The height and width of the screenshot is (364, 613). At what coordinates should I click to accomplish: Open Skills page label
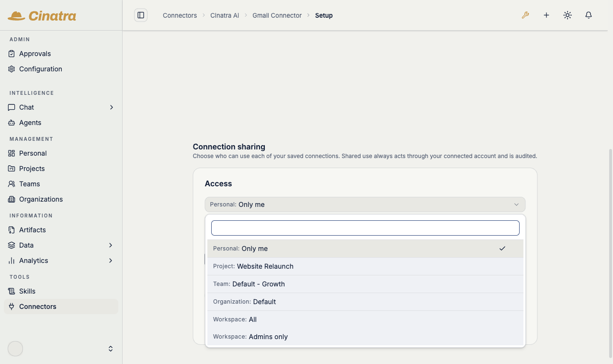click(27, 291)
